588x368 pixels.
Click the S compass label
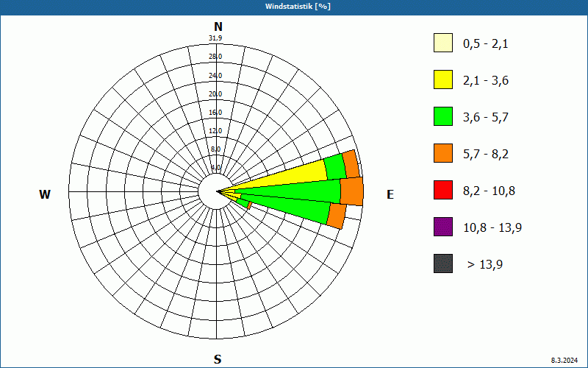pyautogui.click(x=218, y=359)
